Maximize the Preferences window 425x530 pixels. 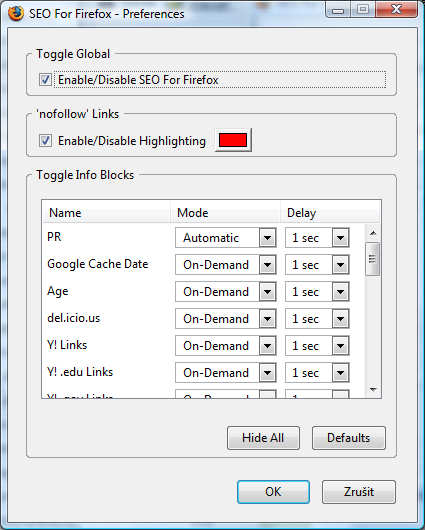point(362,10)
